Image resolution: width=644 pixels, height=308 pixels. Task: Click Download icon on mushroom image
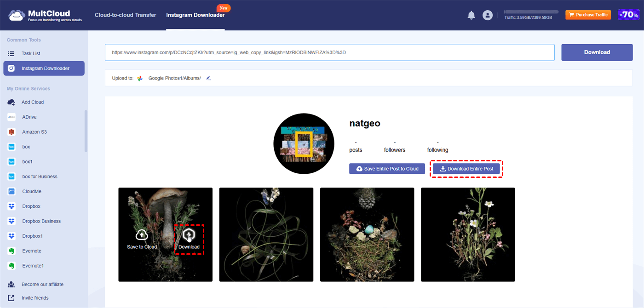pos(189,235)
